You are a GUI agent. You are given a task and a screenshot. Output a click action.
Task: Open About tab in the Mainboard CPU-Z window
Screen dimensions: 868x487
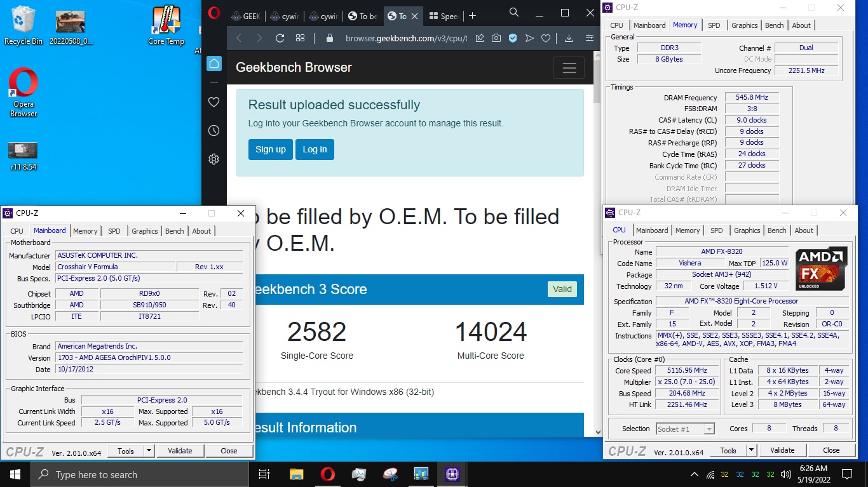click(201, 231)
